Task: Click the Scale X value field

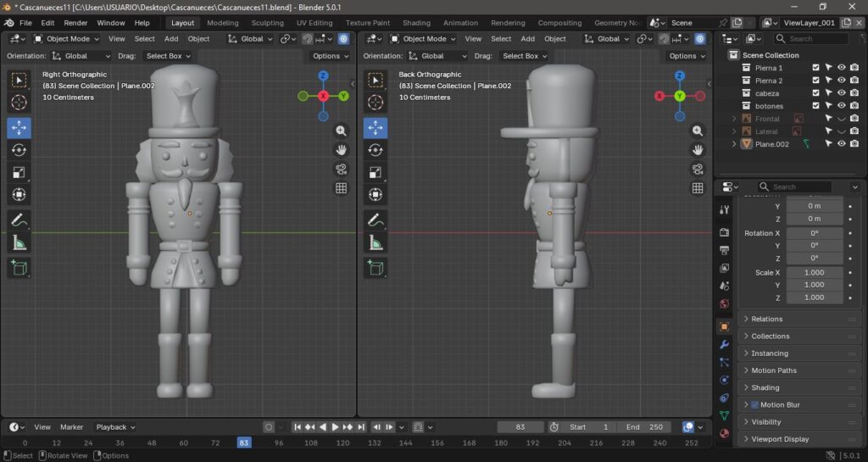Action: 814,272
